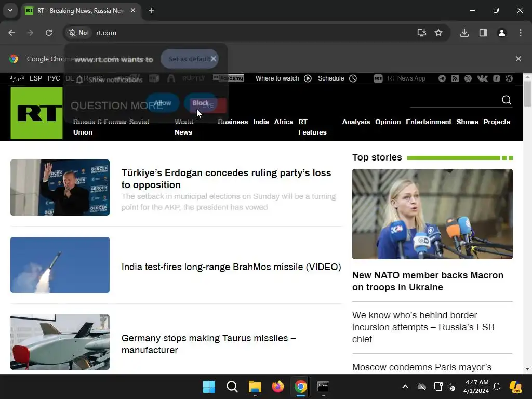Show hidden system tray icons

pyautogui.click(x=405, y=387)
